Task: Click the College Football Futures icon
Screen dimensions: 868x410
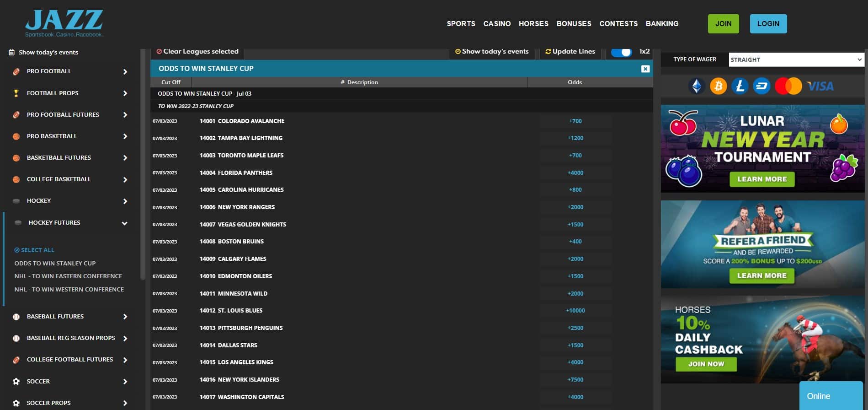Action: coord(16,360)
